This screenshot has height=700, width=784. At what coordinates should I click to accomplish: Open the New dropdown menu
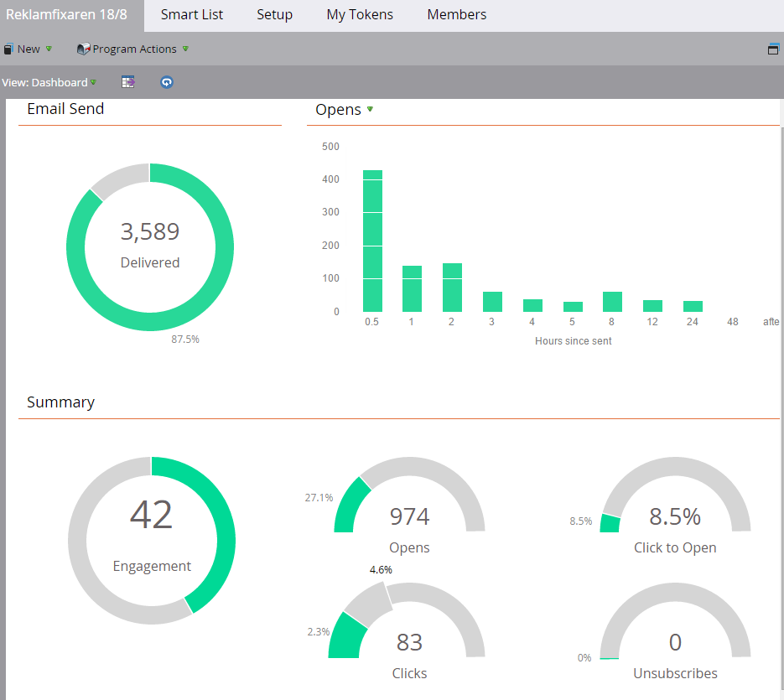click(29, 49)
